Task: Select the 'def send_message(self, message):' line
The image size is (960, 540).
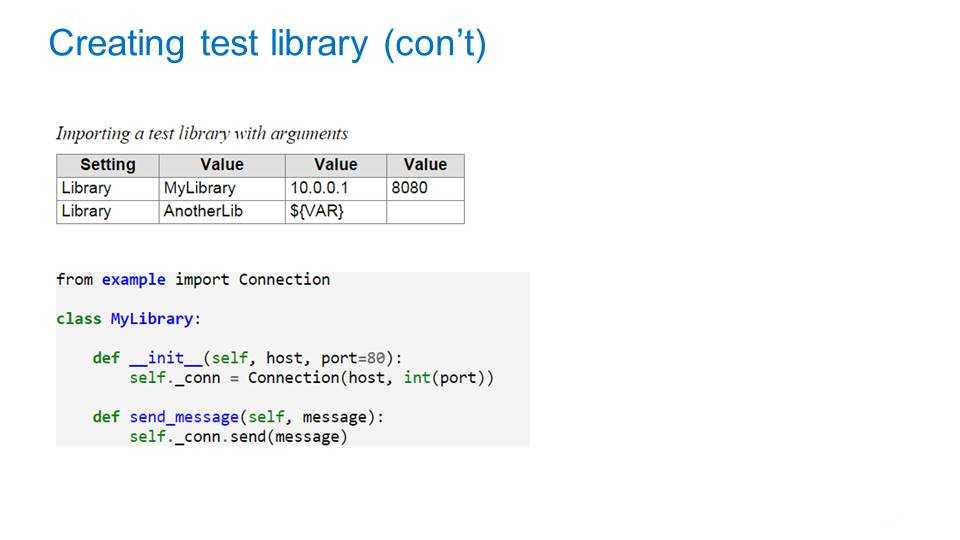Action: (x=238, y=417)
